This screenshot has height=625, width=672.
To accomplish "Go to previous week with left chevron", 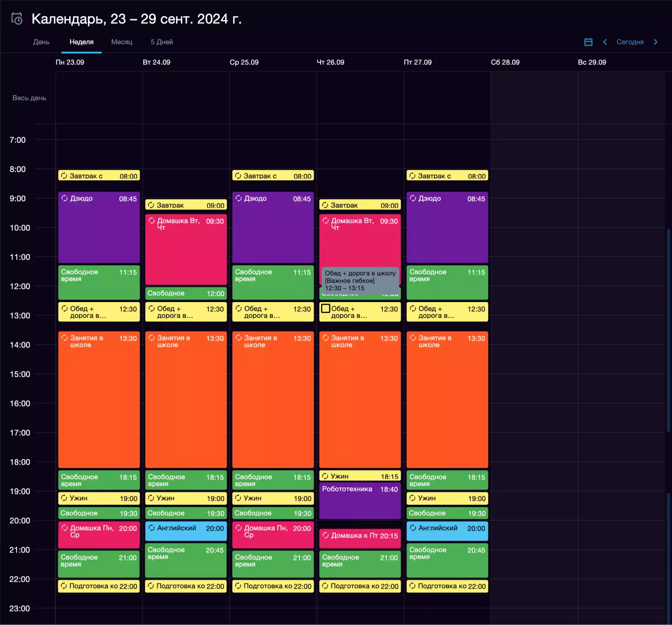I will pos(605,42).
